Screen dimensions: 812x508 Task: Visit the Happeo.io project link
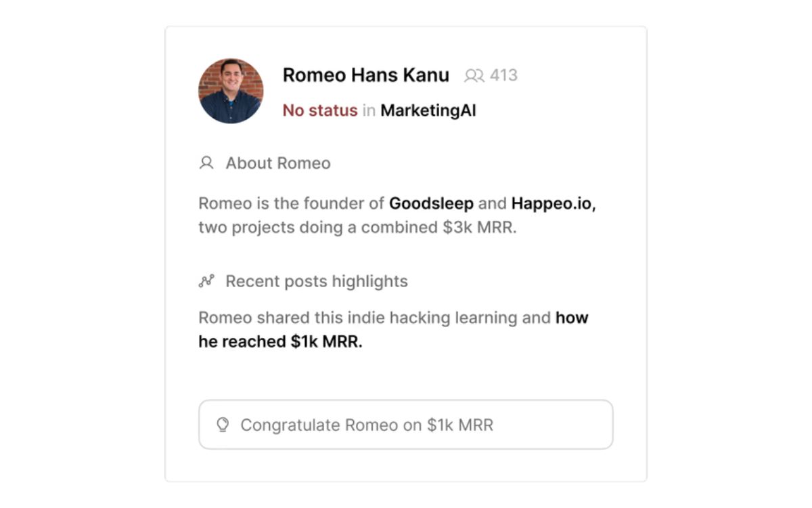coord(553,203)
